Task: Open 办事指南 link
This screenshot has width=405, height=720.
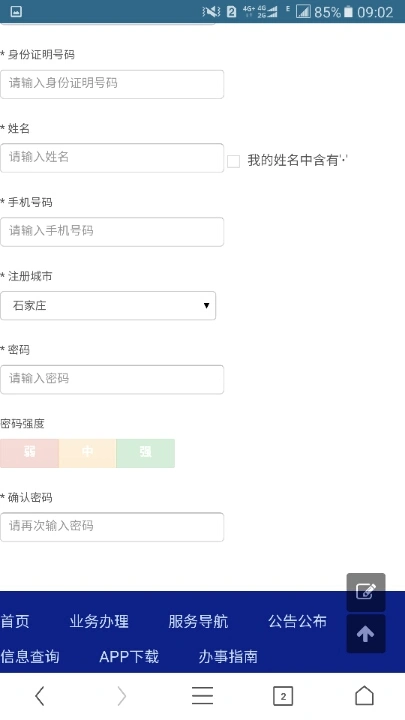Action: pos(228,656)
